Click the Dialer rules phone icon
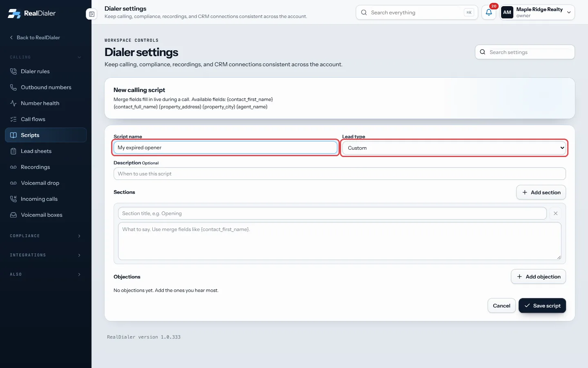 13,72
